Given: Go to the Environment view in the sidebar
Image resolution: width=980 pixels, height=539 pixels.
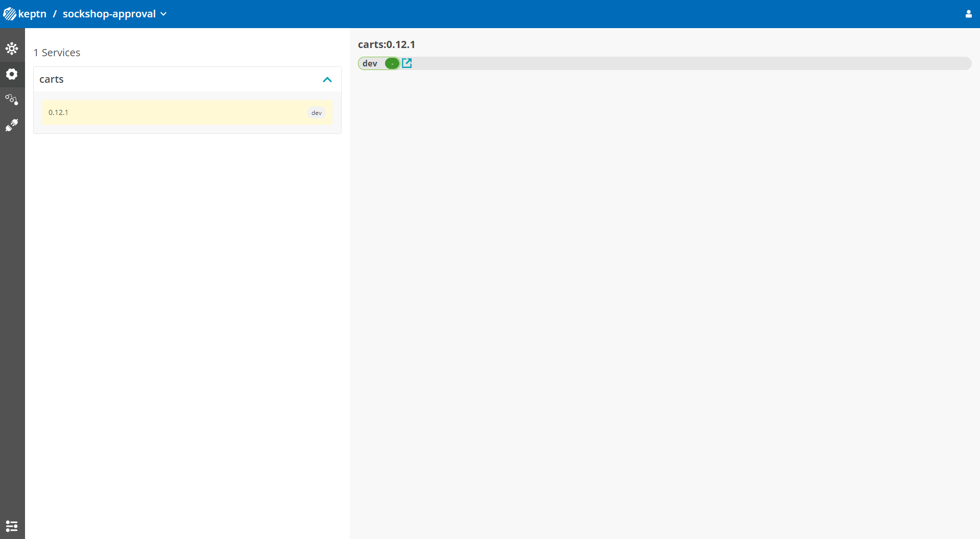Looking at the screenshot, I should [12, 49].
